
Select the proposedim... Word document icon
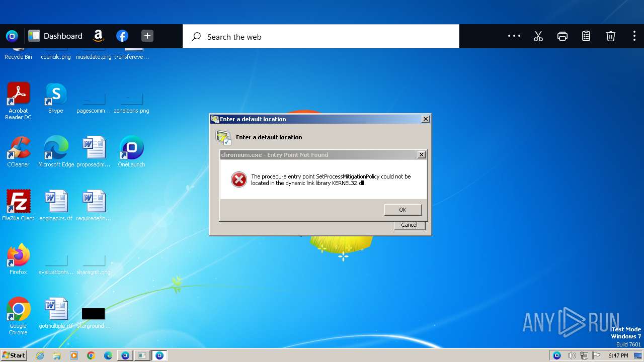[94, 152]
